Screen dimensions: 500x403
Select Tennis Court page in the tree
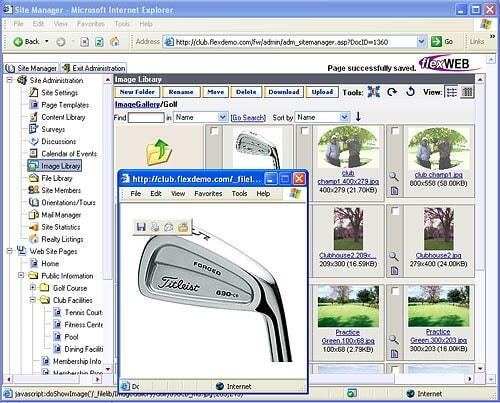78,312
